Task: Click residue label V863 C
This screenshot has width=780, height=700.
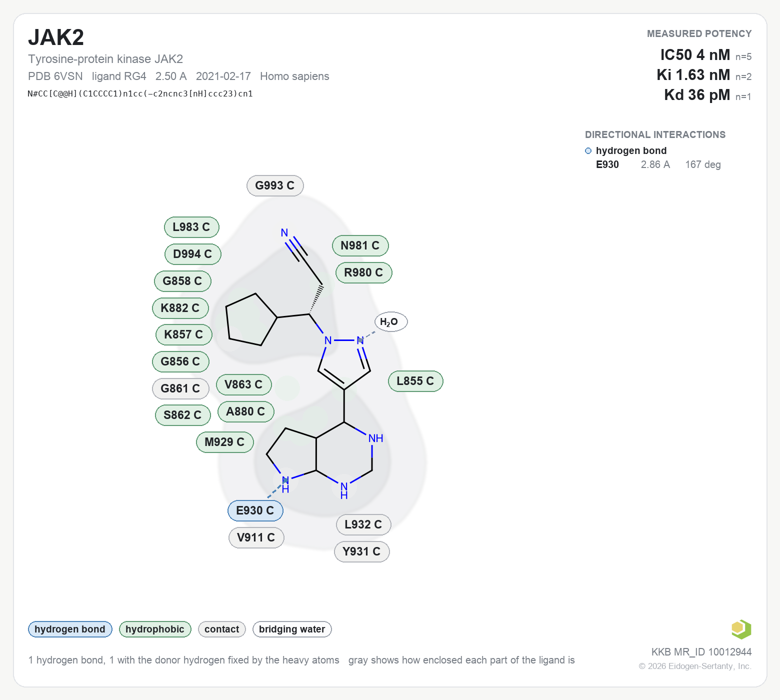Action: (x=243, y=384)
